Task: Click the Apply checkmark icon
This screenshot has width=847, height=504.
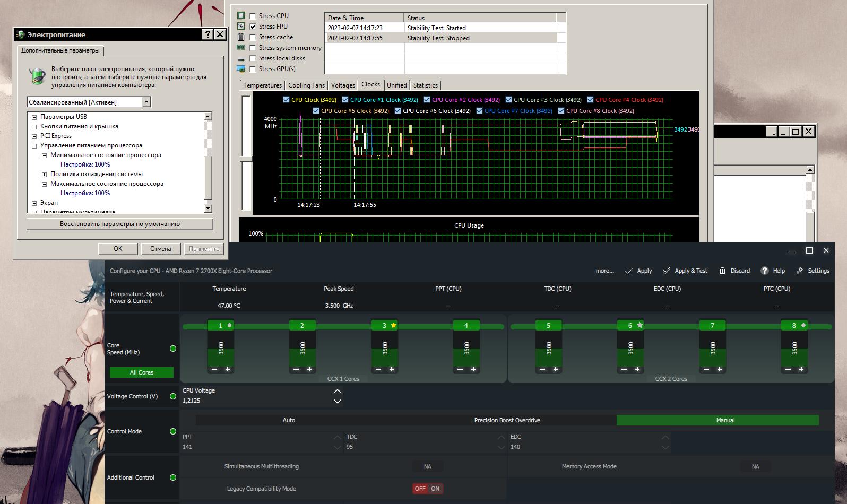Action: (629, 271)
